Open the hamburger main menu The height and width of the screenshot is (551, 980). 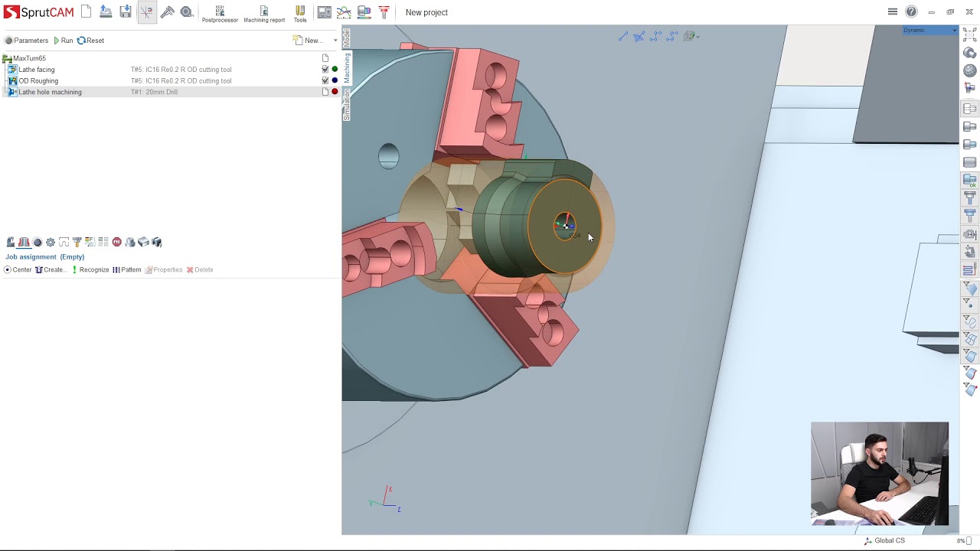893,11
